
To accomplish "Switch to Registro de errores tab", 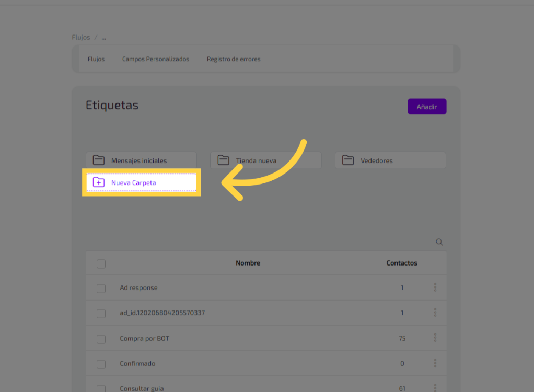I will pos(234,59).
